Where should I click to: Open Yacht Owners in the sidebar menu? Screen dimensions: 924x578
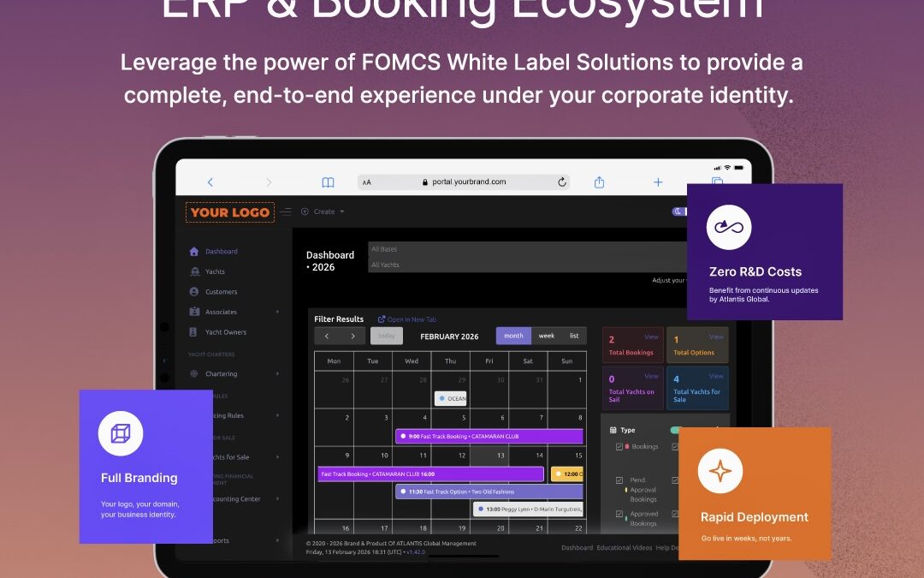pyautogui.click(x=226, y=332)
